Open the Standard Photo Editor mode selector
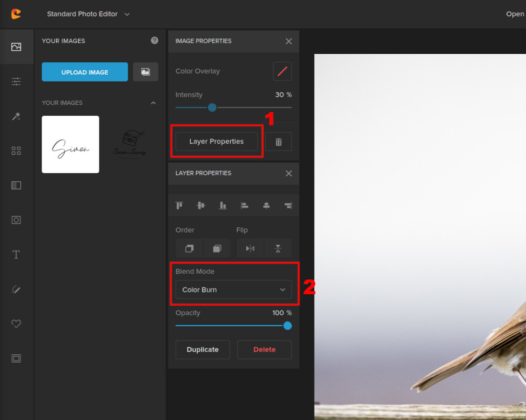Image resolution: width=526 pixels, height=420 pixels. click(88, 14)
